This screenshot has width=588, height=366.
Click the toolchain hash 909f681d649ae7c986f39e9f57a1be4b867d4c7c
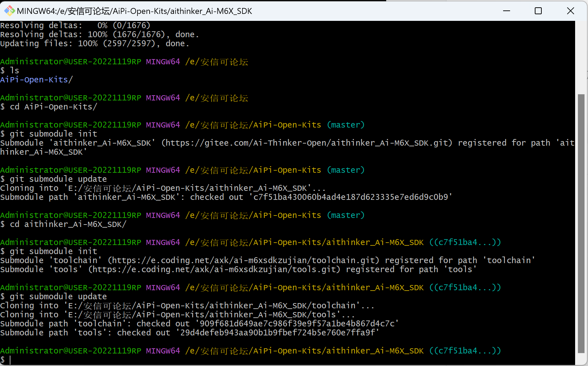(297, 324)
